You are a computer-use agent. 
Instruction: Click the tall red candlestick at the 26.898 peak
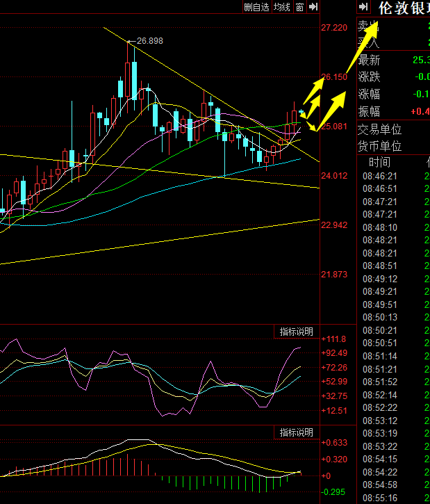pos(128,79)
